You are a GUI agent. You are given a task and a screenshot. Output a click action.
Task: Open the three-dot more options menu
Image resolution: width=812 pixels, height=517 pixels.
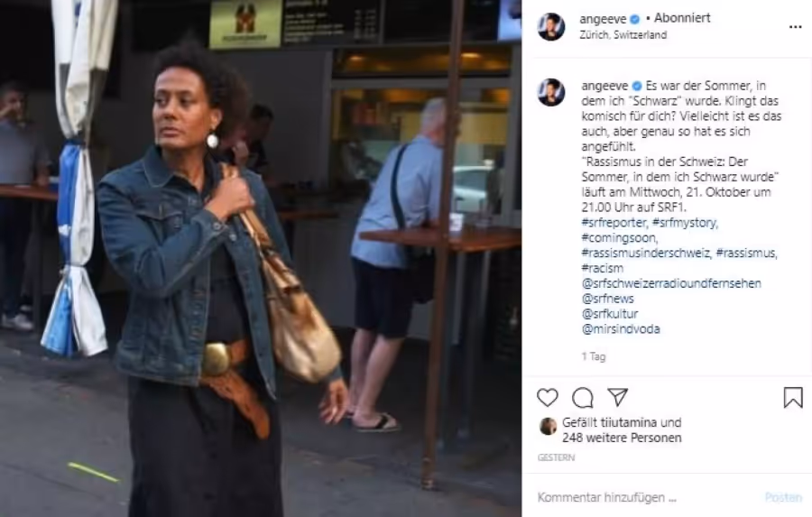point(796,27)
